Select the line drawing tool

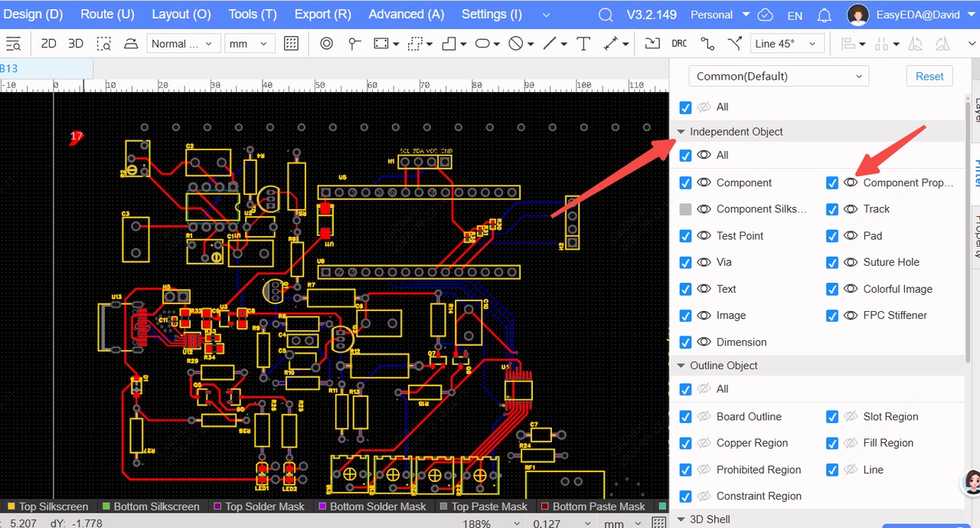[x=550, y=44]
